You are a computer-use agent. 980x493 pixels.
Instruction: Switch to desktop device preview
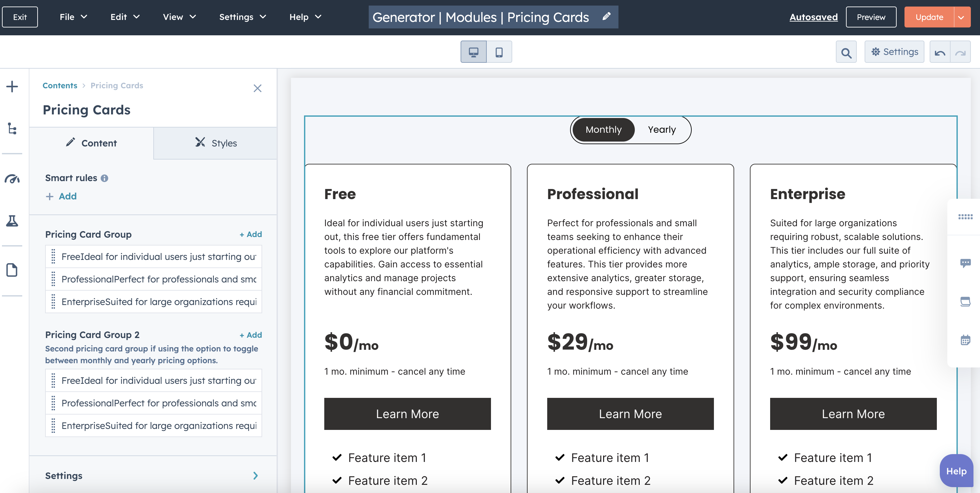(x=473, y=52)
